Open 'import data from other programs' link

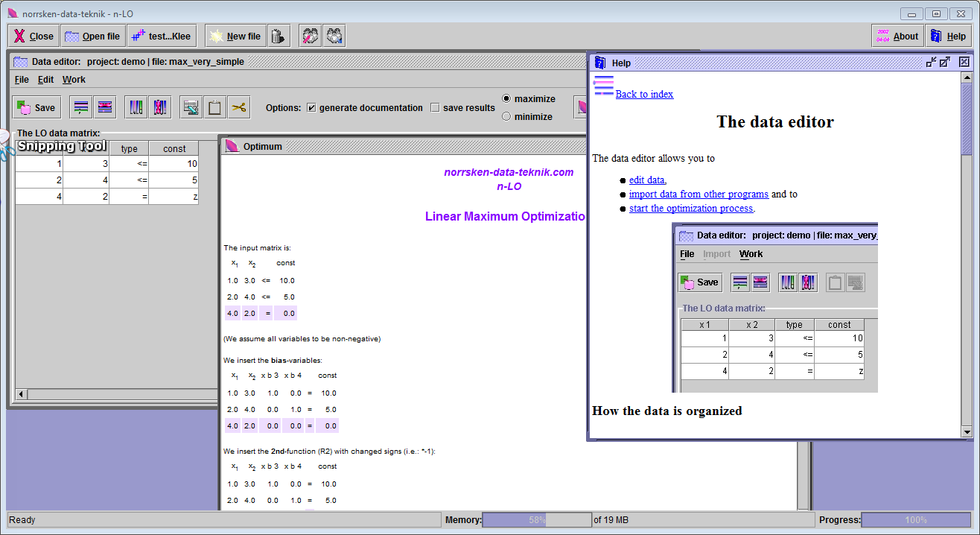pyautogui.click(x=699, y=194)
